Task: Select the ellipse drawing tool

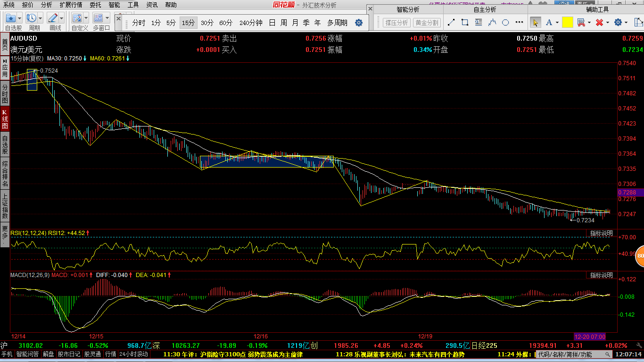Action: (505, 22)
